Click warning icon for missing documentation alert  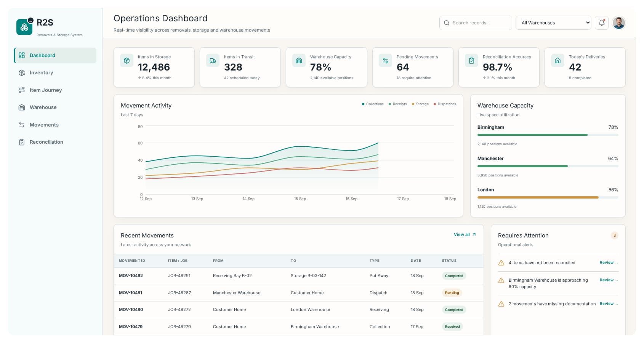click(501, 304)
